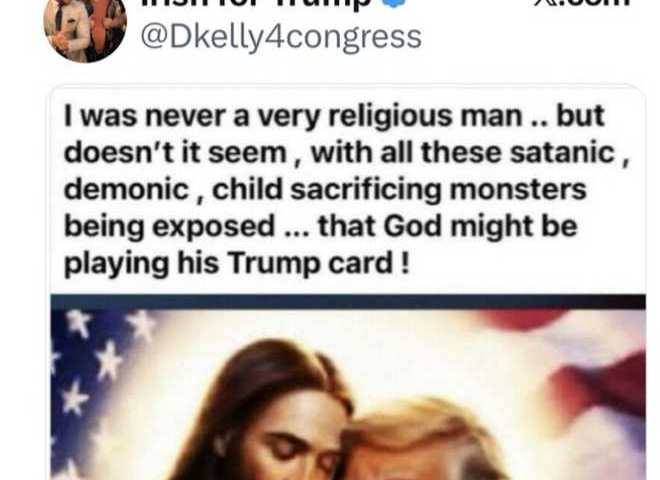Open the @Dkelly4congress handle link
Viewport: 660px width, 480px height.
281,38
